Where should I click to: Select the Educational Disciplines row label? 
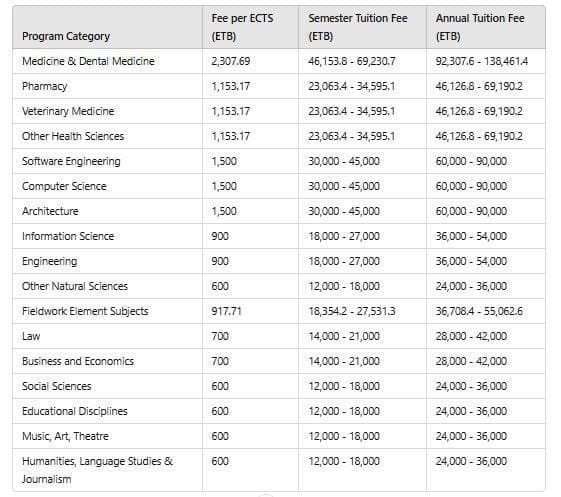(x=75, y=411)
